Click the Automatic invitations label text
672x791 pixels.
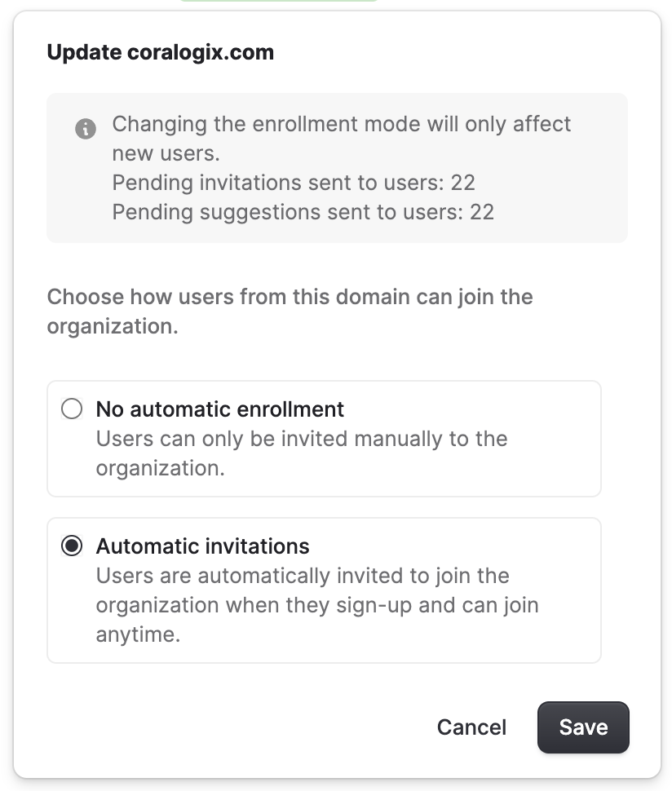tap(203, 546)
